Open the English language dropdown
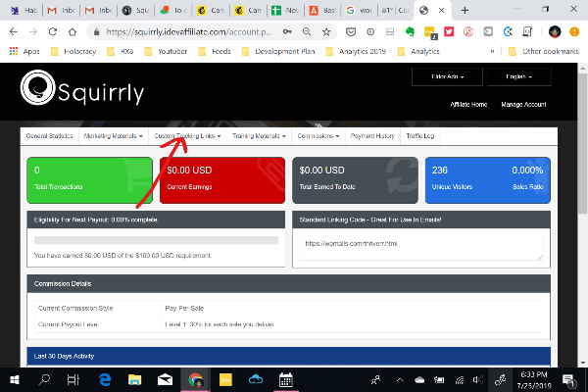 click(x=518, y=76)
